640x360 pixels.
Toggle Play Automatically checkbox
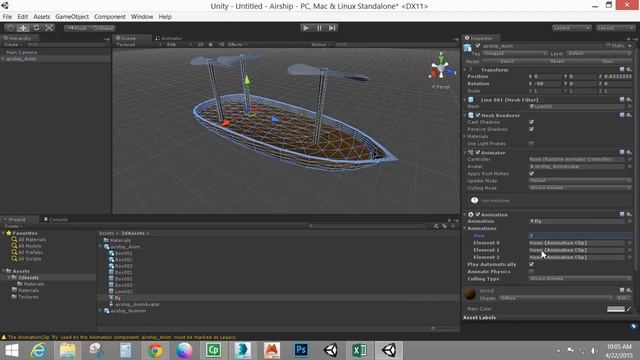(x=531, y=264)
